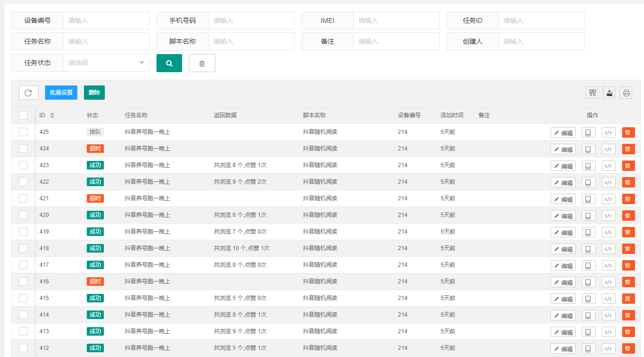Click the 返回数据 column header
The image size is (644, 357).
pos(225,115)
